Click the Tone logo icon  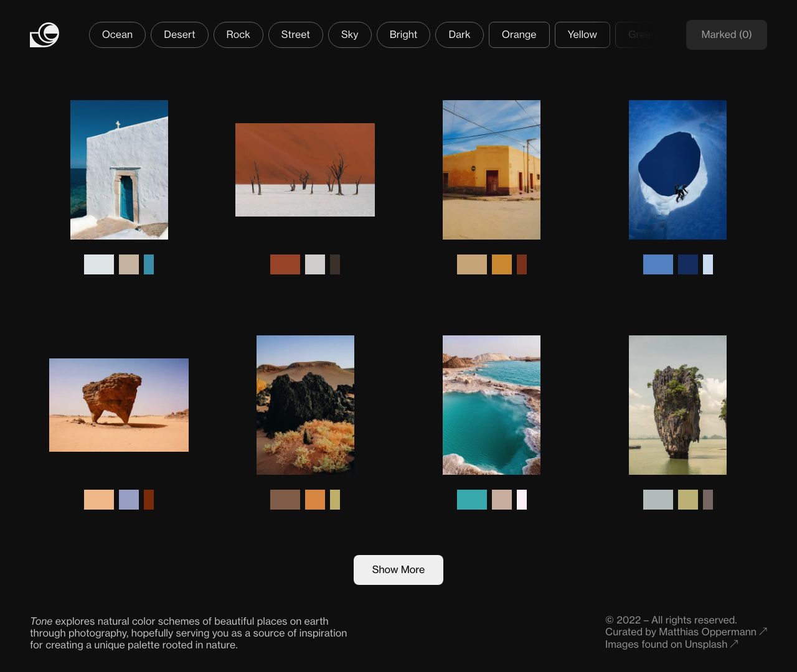click(44, 35)
